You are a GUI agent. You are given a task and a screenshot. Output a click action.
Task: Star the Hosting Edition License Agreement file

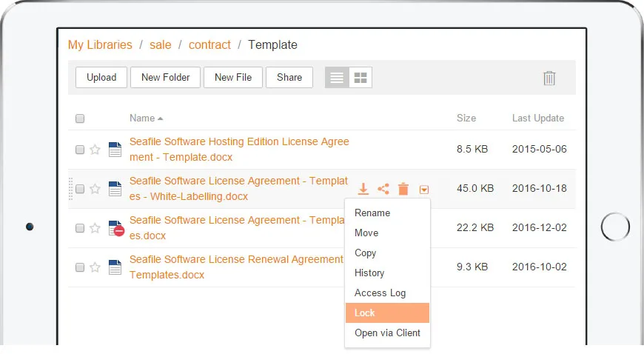pyautogui.click(x=95, y=150)
